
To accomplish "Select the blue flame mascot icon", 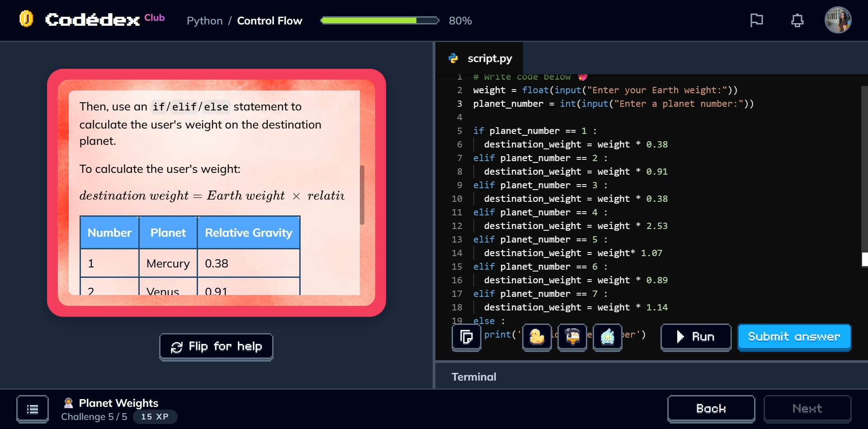I will pyautogui.click(x=607, y=338).
